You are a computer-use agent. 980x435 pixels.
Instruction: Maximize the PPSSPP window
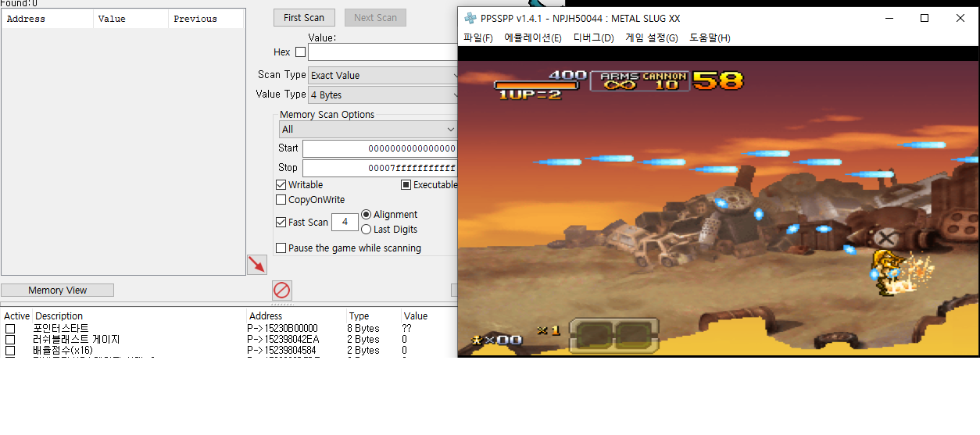click(925, 18)
